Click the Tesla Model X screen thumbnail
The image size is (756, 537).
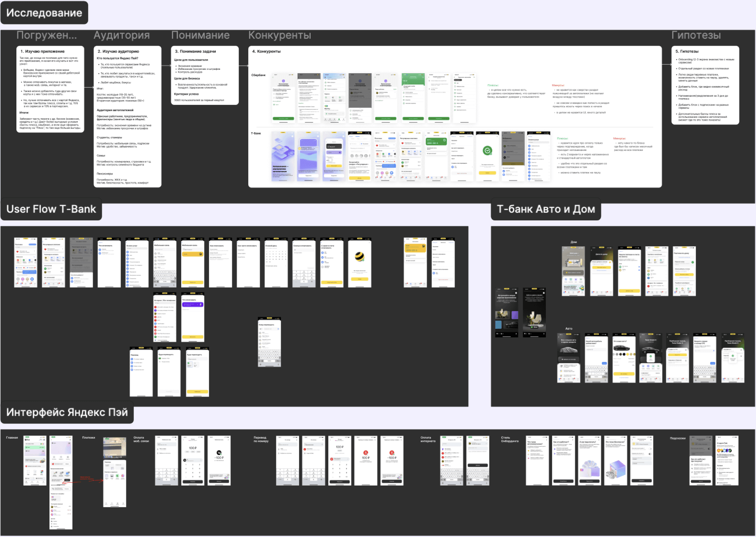[650, 358]
